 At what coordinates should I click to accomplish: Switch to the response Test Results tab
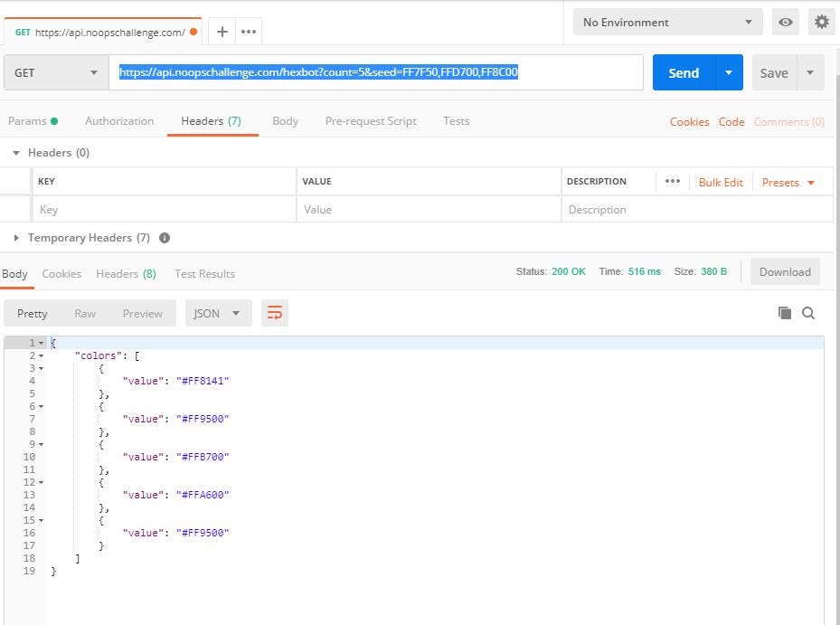pos(204,273)
